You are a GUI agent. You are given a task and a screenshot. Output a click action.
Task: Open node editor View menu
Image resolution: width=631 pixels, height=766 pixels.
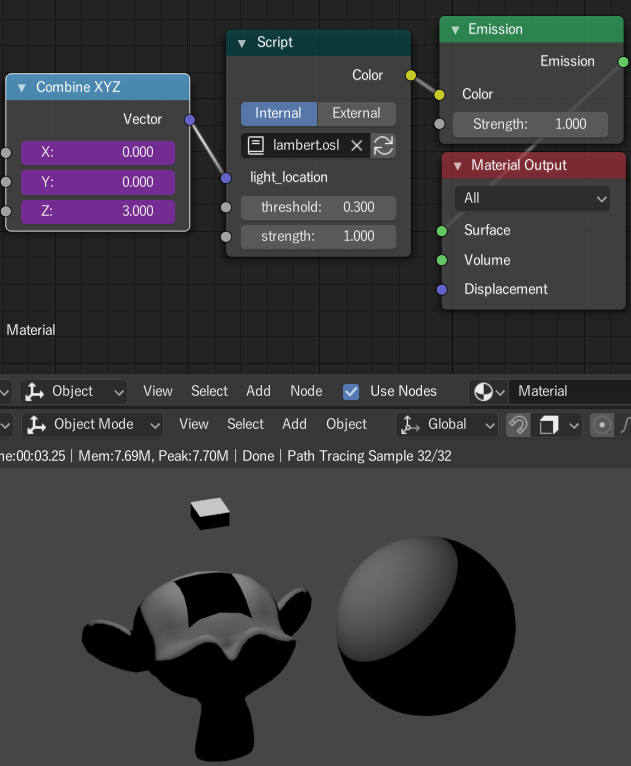(x=158, y=391)
